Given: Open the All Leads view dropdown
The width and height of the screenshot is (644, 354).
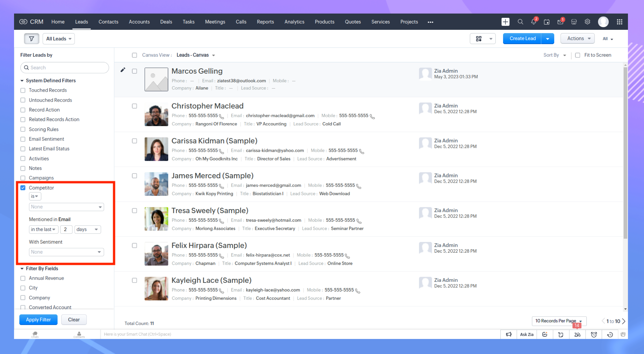Looking at the screenshot, I should pyautogui.click(x=59, y=39).
